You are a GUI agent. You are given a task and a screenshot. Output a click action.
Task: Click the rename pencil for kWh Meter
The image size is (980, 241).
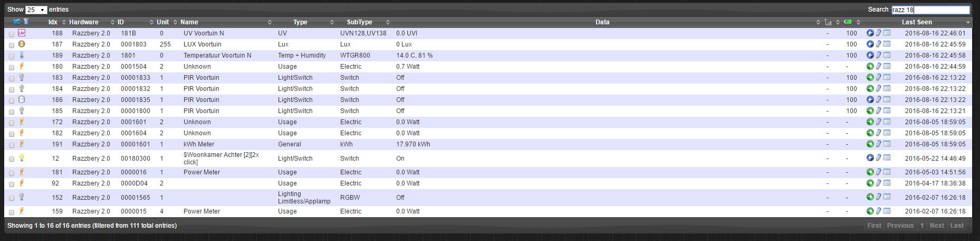[x=879, y=144]
